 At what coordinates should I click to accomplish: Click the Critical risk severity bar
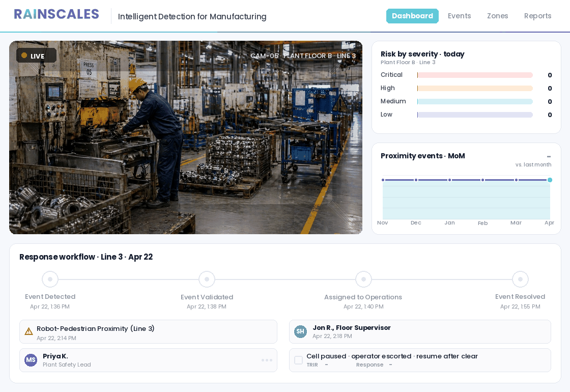[474, 75]
